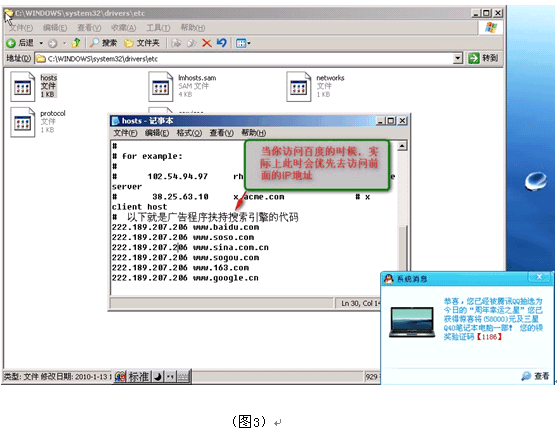This screenshot has width=557, height=442.
Task: Click the www.baidu.com line in Notepad
Action: point(185,227)
